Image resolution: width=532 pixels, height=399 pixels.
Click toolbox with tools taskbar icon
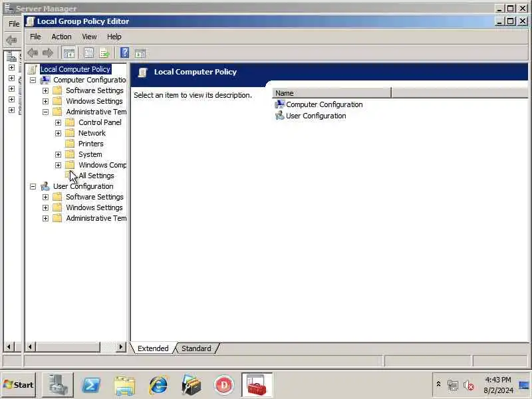[191, 386]
